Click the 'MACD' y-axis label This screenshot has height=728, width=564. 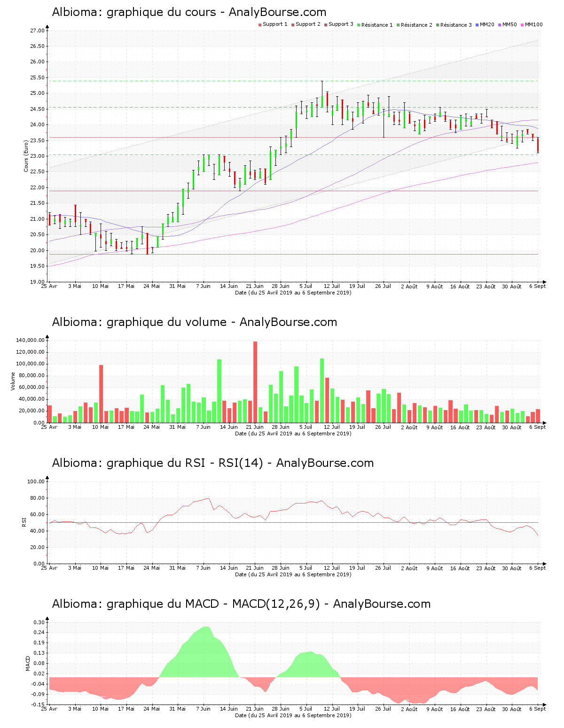pyautogui.click(x=28, y=663)
